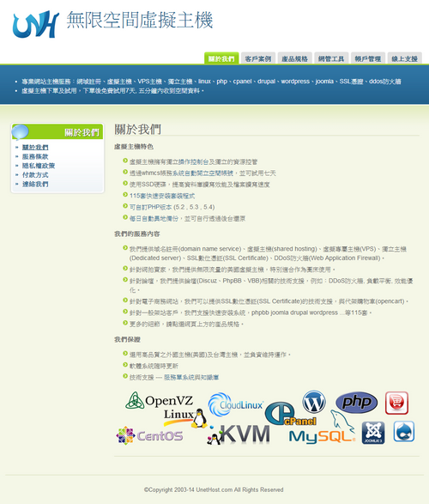Click the CloudLinux logo

[236, 404]
